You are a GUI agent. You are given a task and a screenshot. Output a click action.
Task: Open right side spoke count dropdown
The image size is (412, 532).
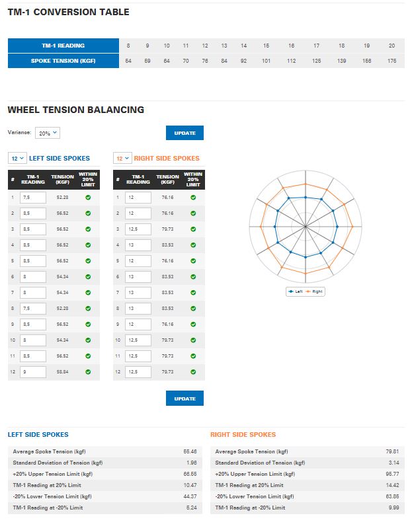coord(123,158)
